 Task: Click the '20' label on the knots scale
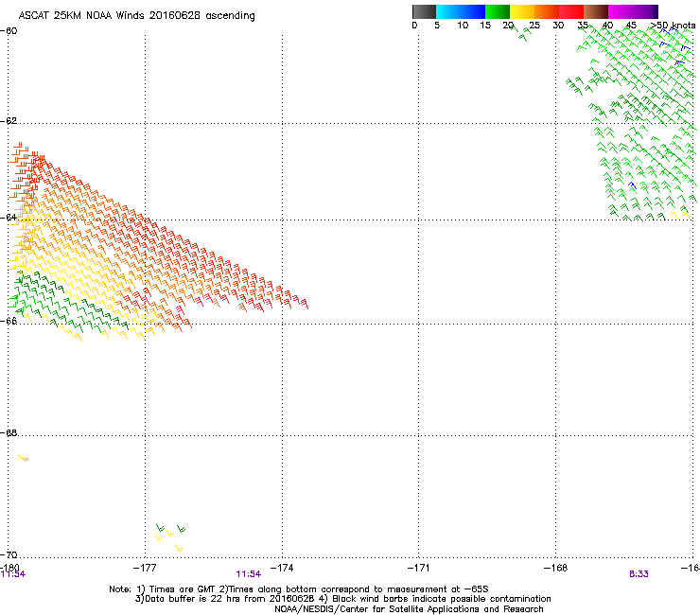tap(508, 26)
